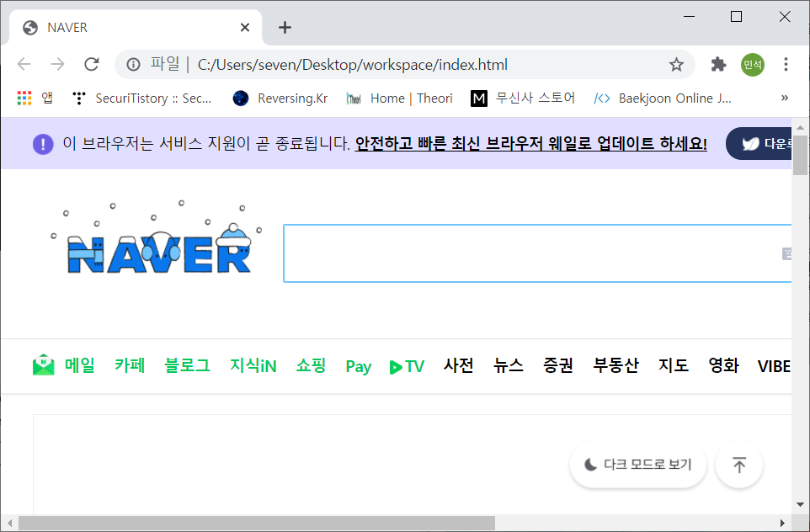
Task: Click the snowy NAVER logo
Action: pos(157,238)
